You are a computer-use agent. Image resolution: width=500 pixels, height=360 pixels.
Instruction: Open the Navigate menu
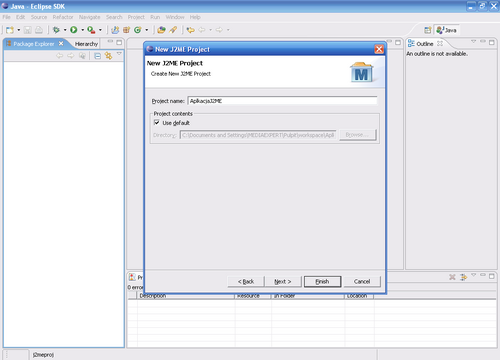point(89,17)
